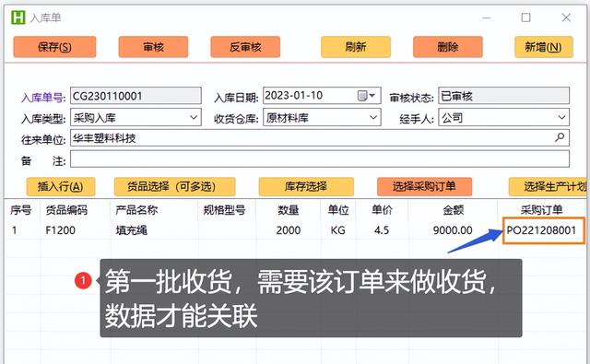Viewport: 590px width, 364px height.
Task: Click 插入行(A) button
Action: pyautogui.click(x=61, y=186)
